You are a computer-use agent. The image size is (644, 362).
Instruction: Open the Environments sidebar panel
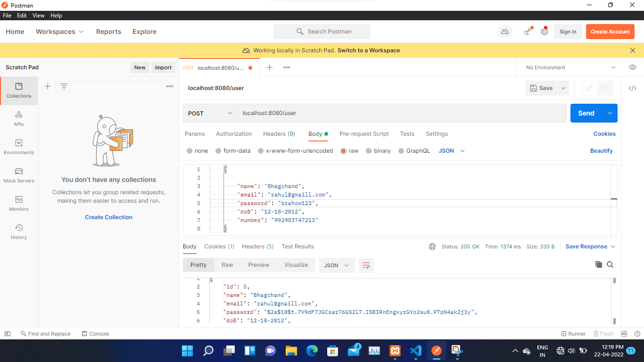click(18, 147)
